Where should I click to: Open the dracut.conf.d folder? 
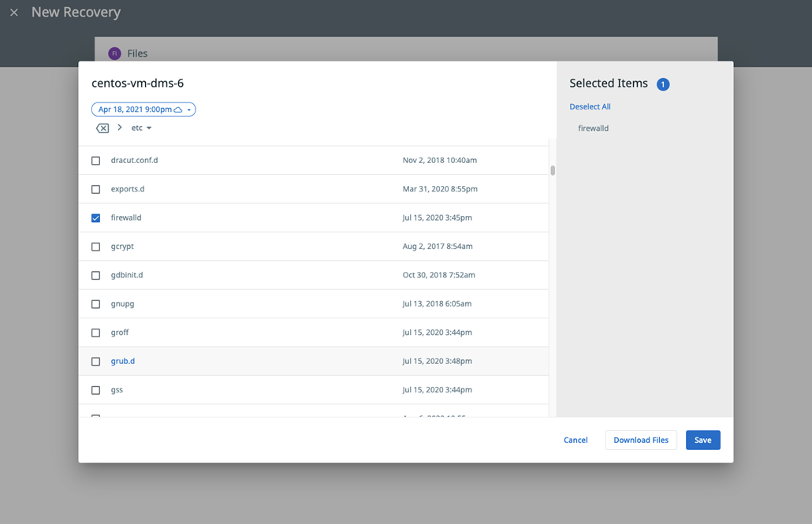point(134,160)
